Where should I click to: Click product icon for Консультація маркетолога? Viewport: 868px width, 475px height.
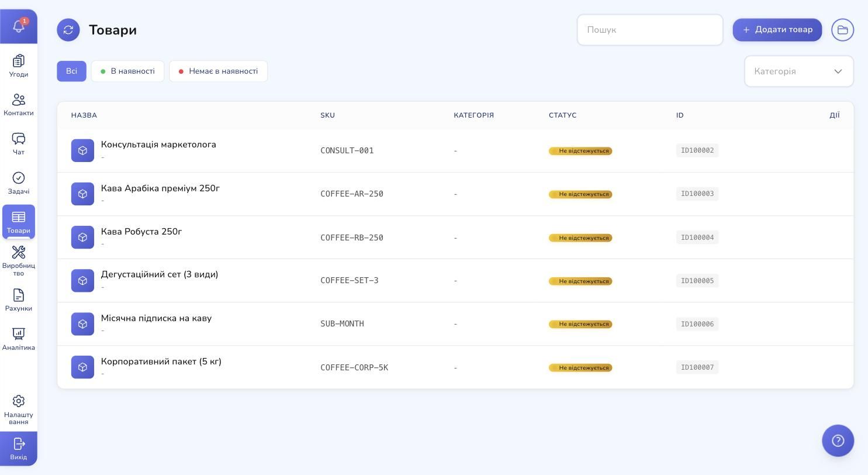click(x=82, y=150)
